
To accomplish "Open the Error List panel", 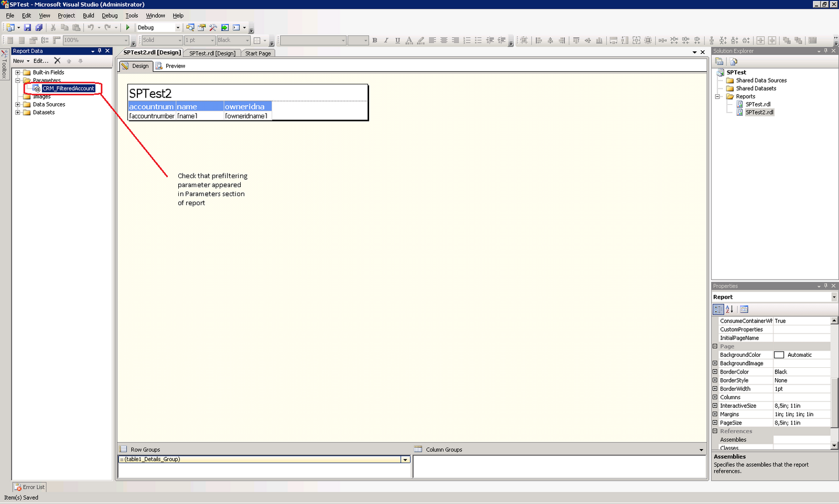I will click(x=30, y=487).
